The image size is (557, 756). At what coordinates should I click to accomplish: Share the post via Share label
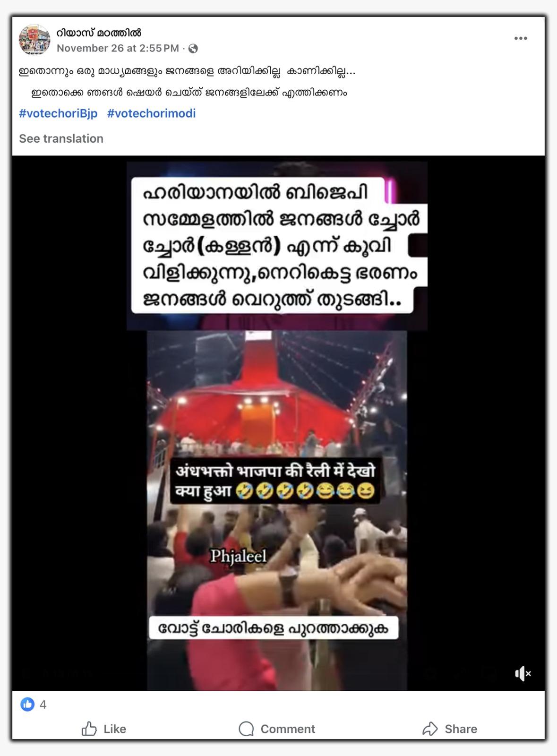coord(461,729)
